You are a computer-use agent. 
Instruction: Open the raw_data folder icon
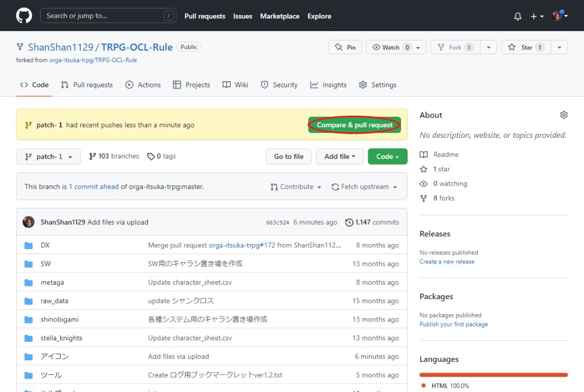pyautogui.click(x=29, y=301)
